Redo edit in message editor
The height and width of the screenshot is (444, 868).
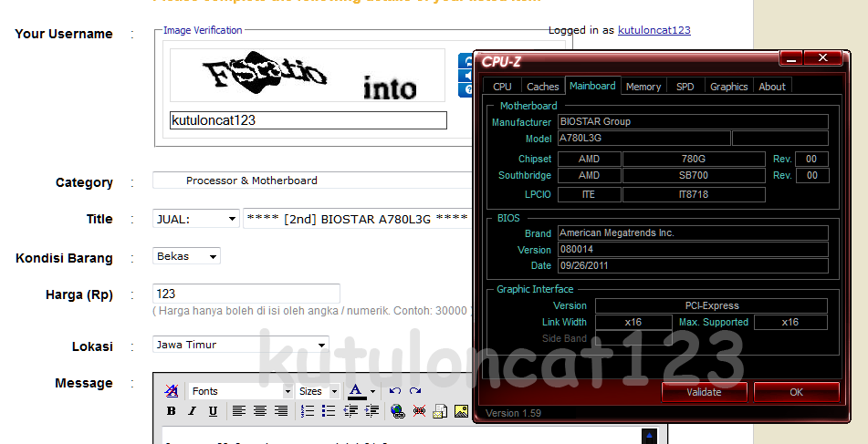(415, 391)
